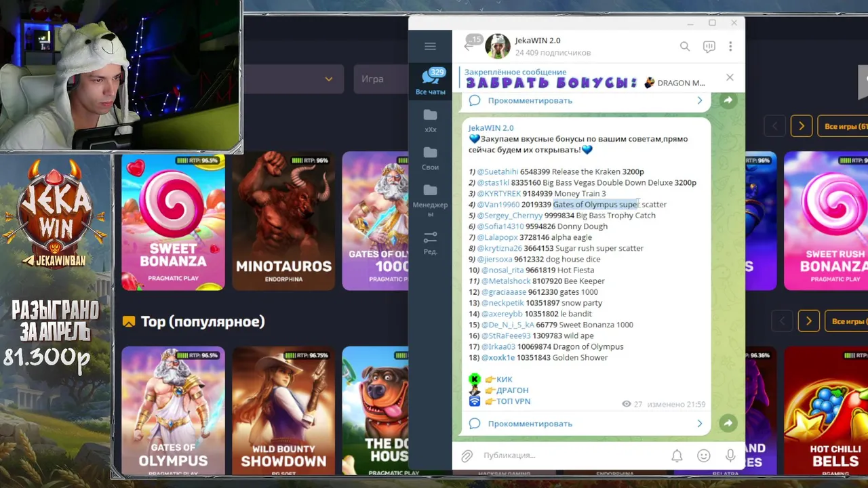
Task: Share the bonuses post via forward arrow
Action: (x=728, y=423)
